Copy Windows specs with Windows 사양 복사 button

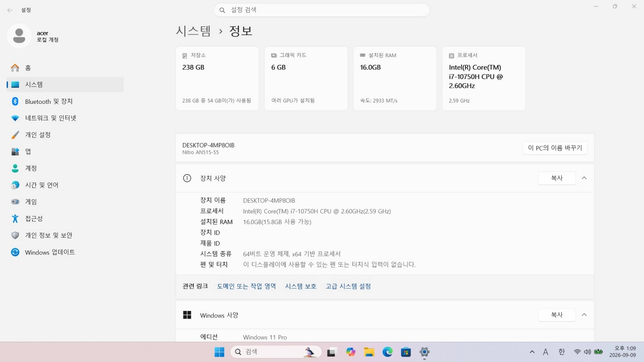tap(557, 315)
